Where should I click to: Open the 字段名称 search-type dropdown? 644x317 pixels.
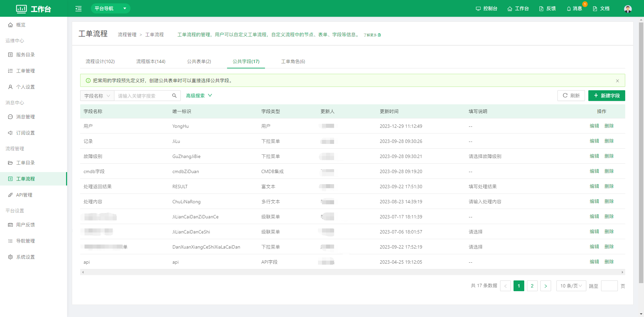(x=97, y=96)
